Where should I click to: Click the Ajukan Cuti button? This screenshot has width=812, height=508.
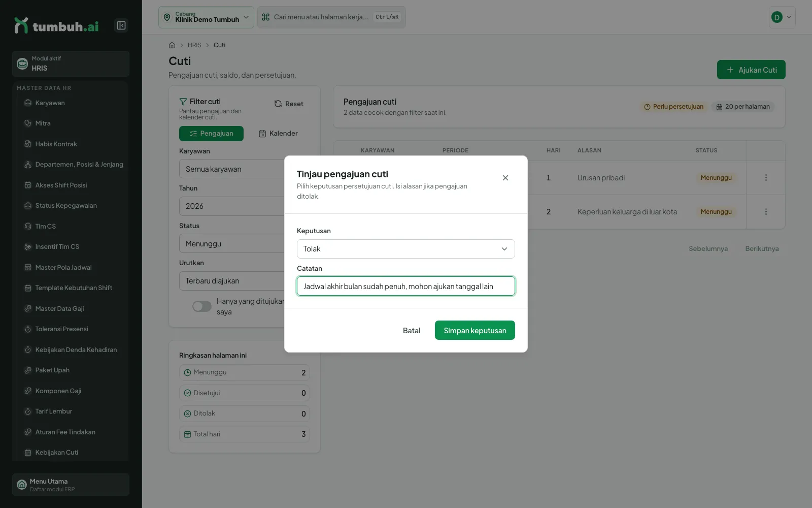click(751, 70)
